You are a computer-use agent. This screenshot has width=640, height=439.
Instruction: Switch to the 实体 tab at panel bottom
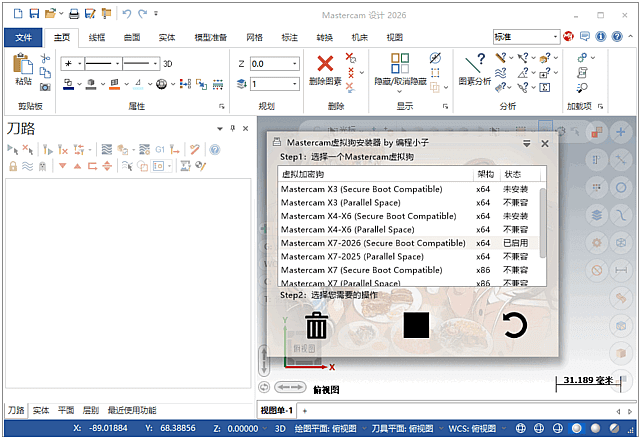41,410
